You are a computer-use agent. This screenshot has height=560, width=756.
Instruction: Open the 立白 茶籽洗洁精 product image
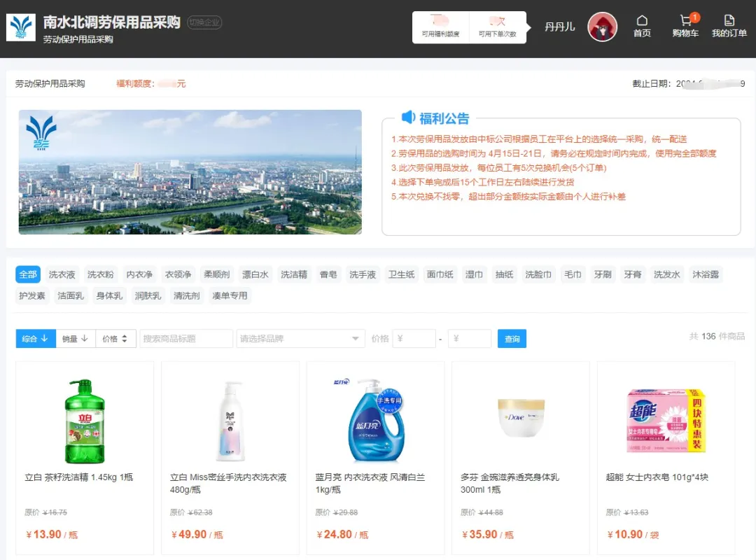coord(85,421)
